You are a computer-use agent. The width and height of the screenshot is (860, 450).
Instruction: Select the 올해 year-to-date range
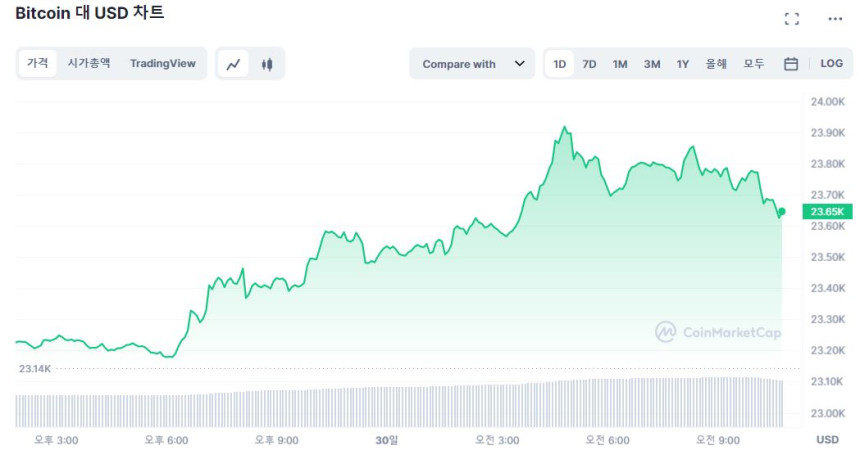point(716,64)
